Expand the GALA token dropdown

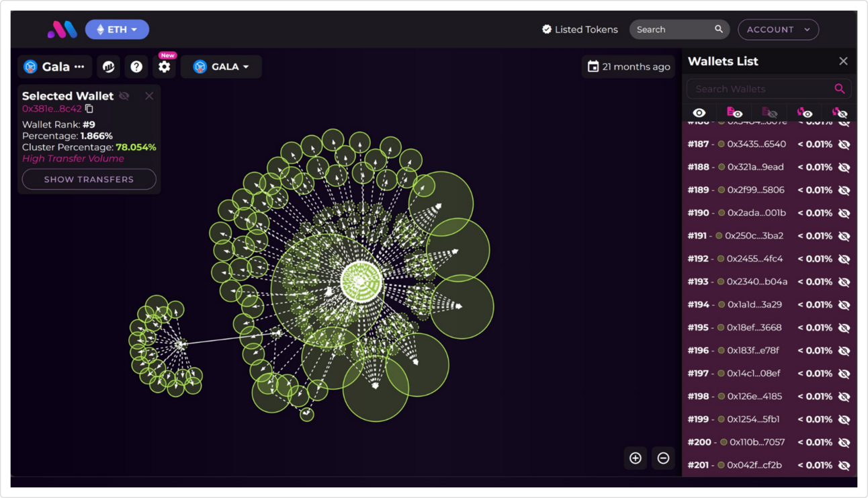pyautogui.click(x=222, y=66)
